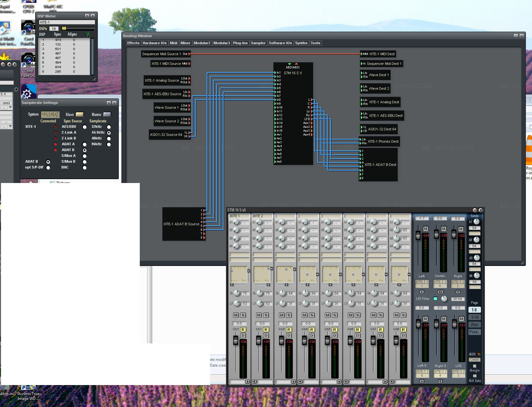Image resolution: width=532 pixels, height=407 pixels.
Task: Open the Modular3 menu
Action: point(222,43)
